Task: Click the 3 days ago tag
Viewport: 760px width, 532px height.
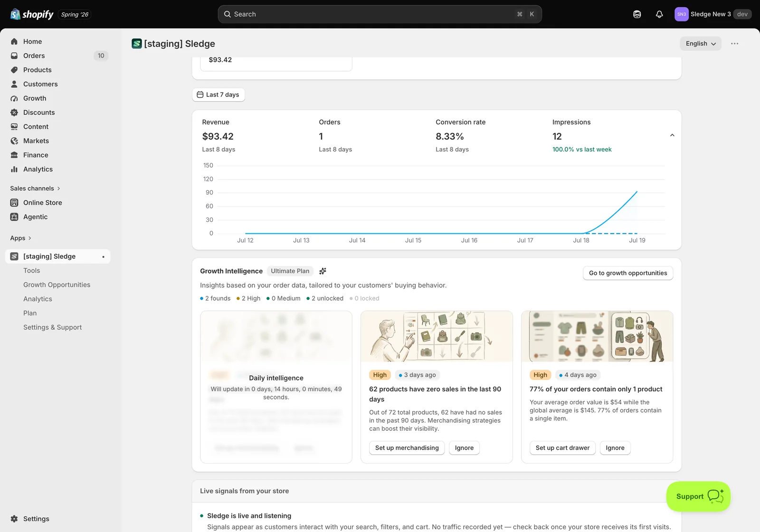Action: point(418,375)
